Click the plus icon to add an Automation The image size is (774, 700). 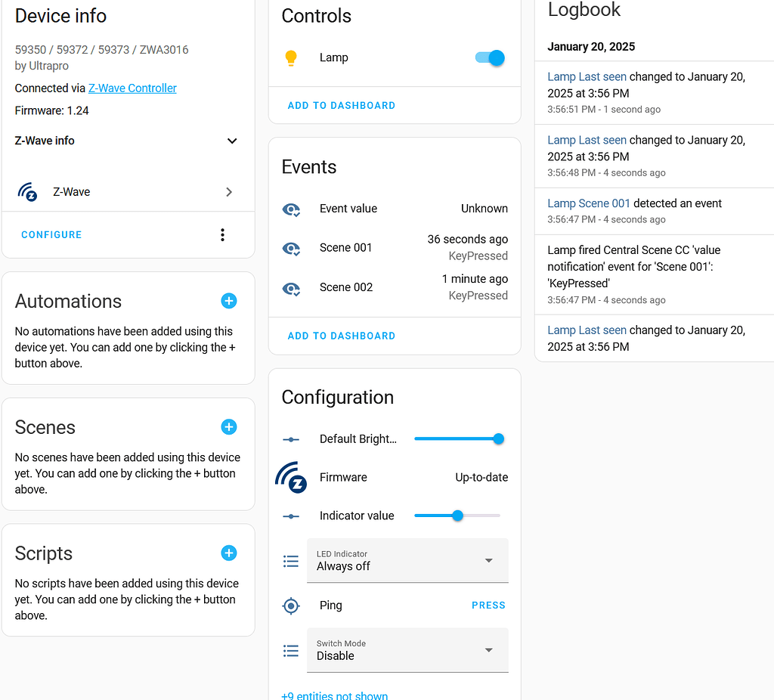tap(228, 301)
